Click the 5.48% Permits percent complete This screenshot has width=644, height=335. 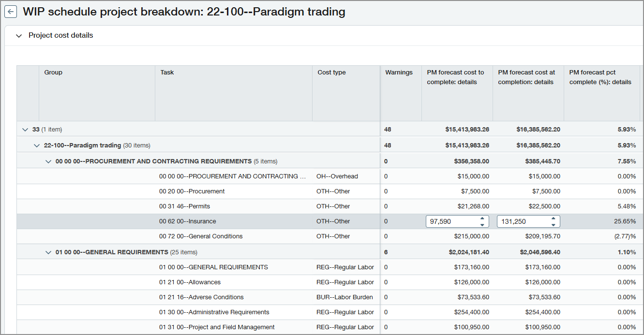point(627,206)
